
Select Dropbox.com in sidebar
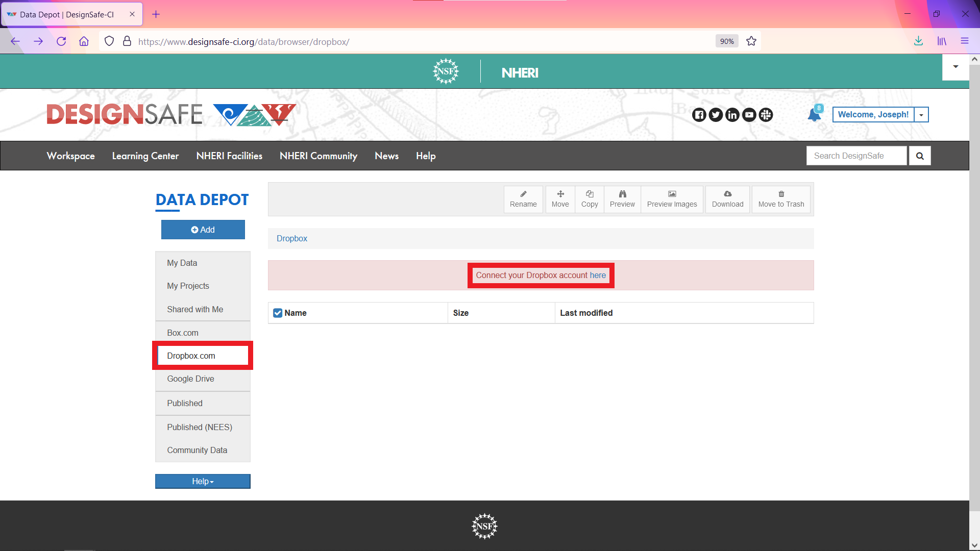[x=203, y=356]
